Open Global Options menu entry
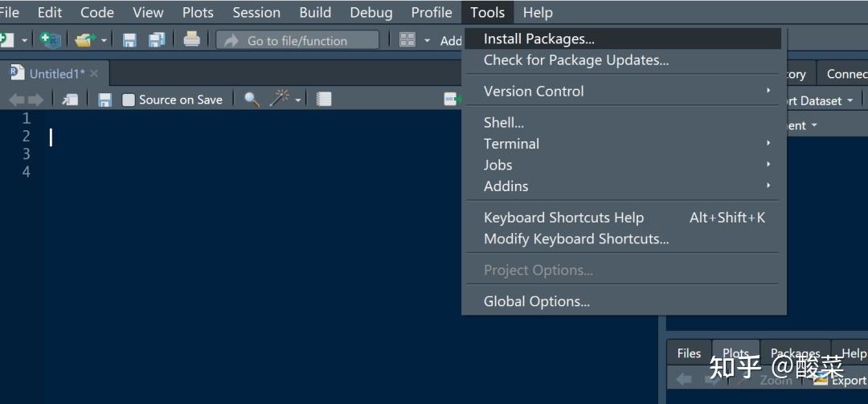This screenshot has width=868, height=404. [x=536, y=302]
